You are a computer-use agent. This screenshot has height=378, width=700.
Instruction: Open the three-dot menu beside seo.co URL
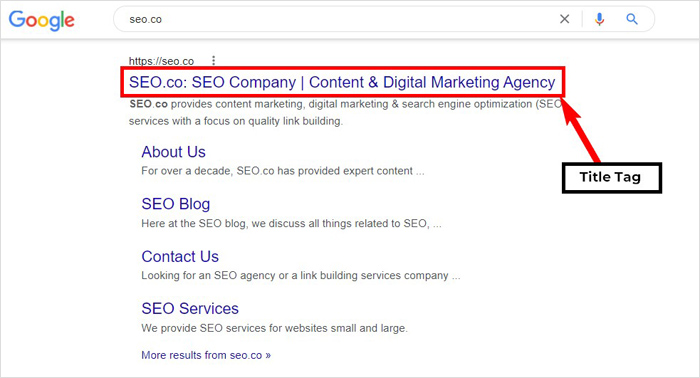213,60
